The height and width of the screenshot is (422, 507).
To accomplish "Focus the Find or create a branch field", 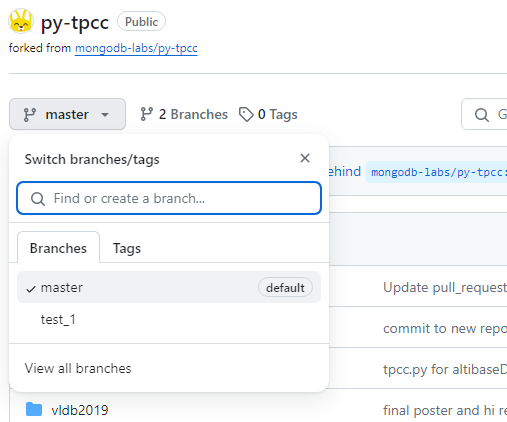I will coord(169,198).
